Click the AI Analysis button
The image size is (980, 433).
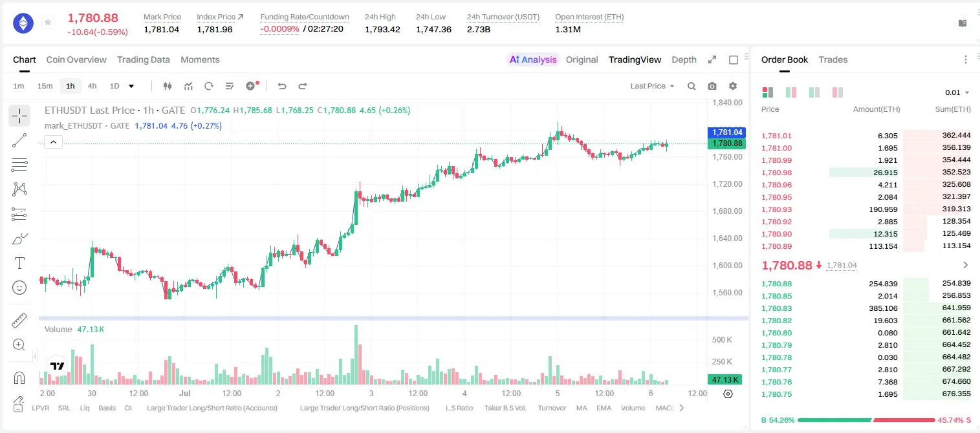coord(533,59)
